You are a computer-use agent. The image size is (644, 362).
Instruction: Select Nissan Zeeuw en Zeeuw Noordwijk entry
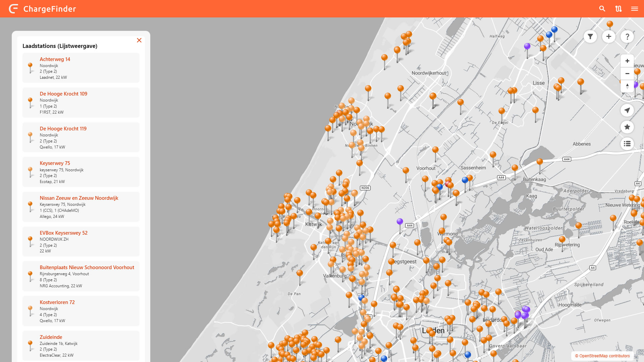(79, 198)
